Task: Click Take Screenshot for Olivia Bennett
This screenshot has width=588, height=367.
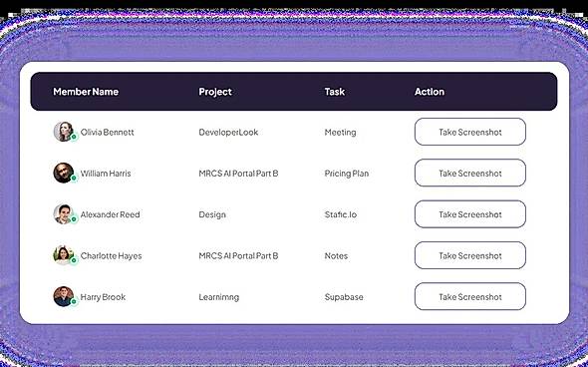Action: point(469,132)
